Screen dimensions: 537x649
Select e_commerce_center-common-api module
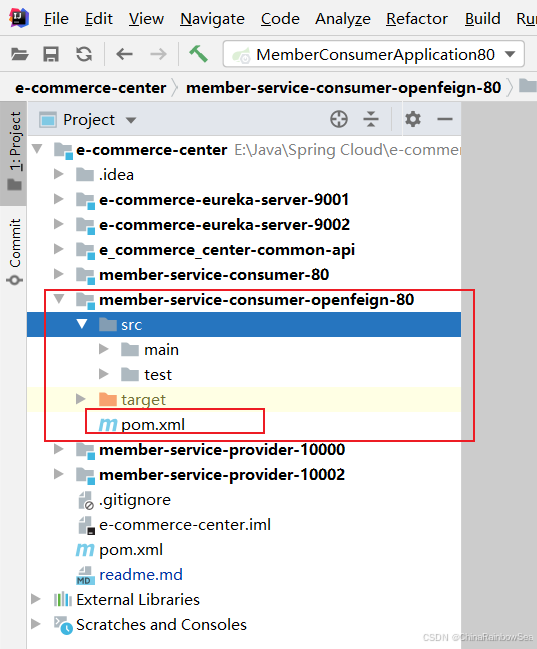pos(227,250)
